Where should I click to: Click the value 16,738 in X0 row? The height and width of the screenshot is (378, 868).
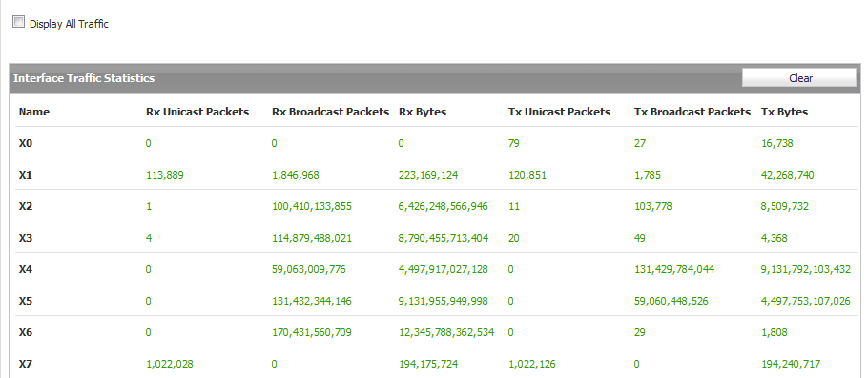(777, 143)
